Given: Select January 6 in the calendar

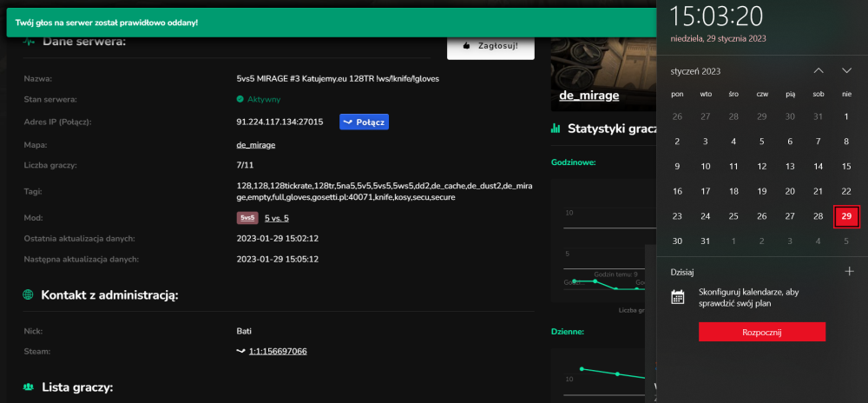Looking at the screenshot, I should pos(790,142).
